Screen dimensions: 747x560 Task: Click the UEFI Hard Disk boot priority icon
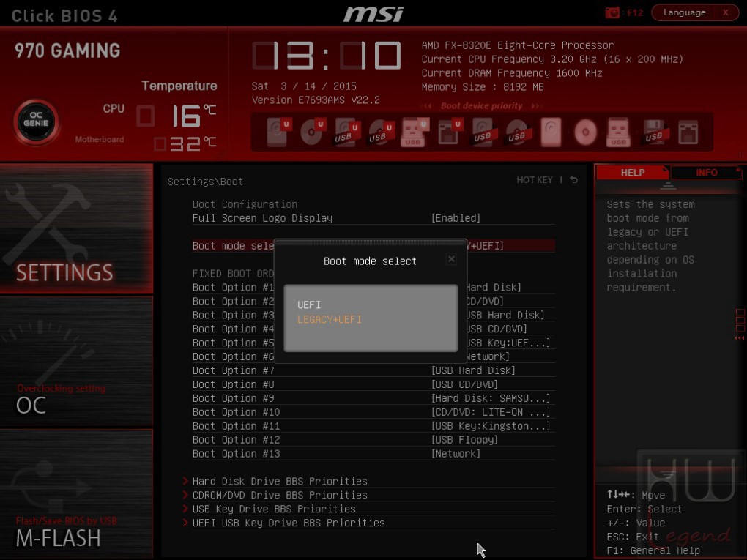[279, 132]
